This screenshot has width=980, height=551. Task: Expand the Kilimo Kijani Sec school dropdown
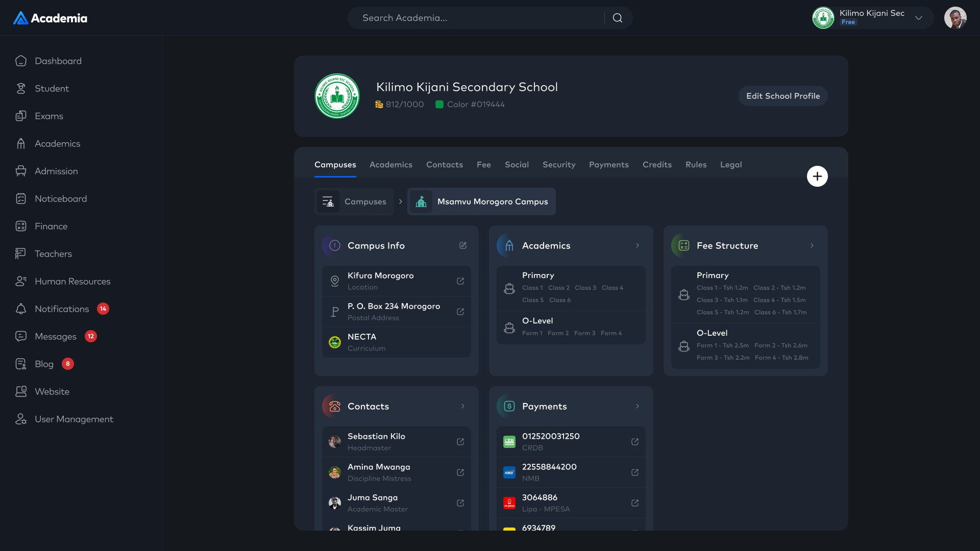tap(919, 18)
